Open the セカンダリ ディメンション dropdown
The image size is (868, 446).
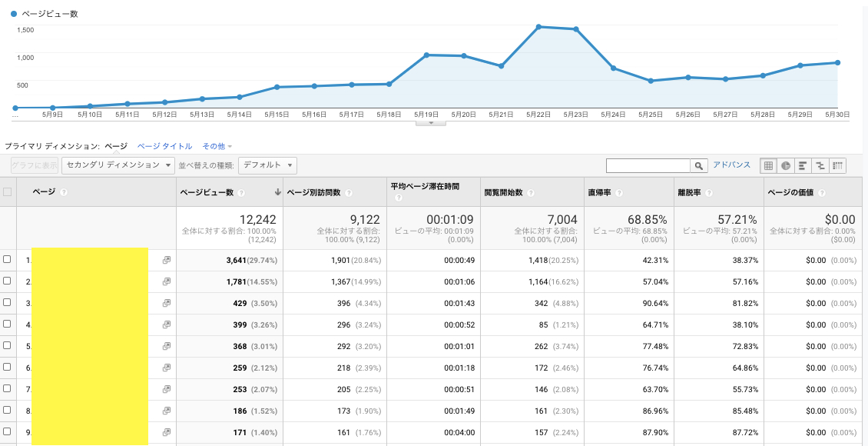coord(118,165)
